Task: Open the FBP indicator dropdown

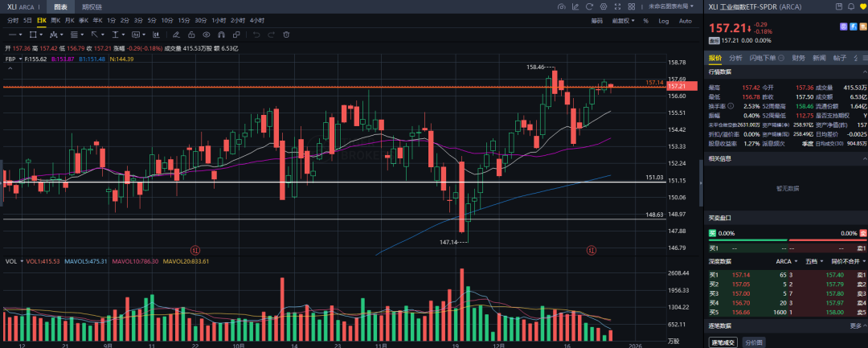Action: [13, 59]
